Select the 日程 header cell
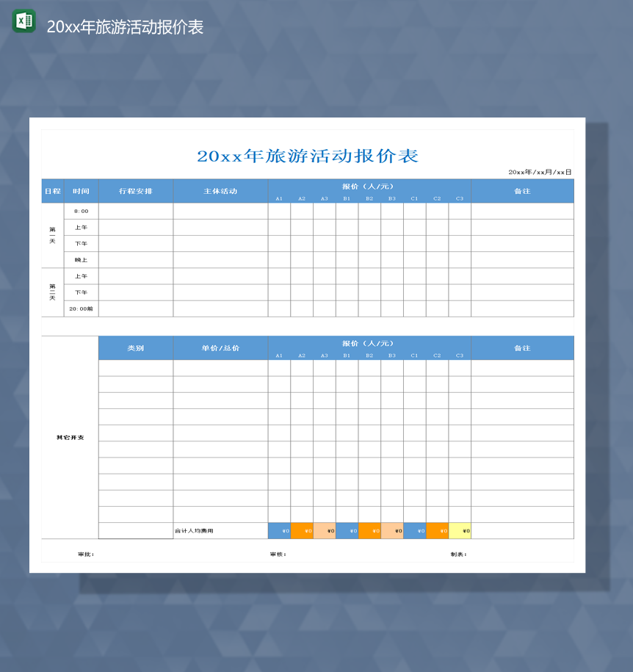 coord(51,190)
